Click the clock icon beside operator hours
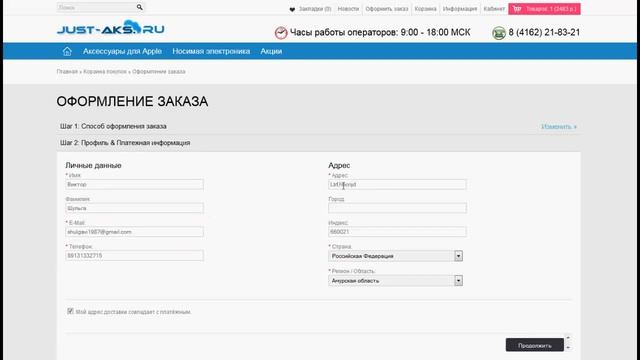 pos(281,33)
